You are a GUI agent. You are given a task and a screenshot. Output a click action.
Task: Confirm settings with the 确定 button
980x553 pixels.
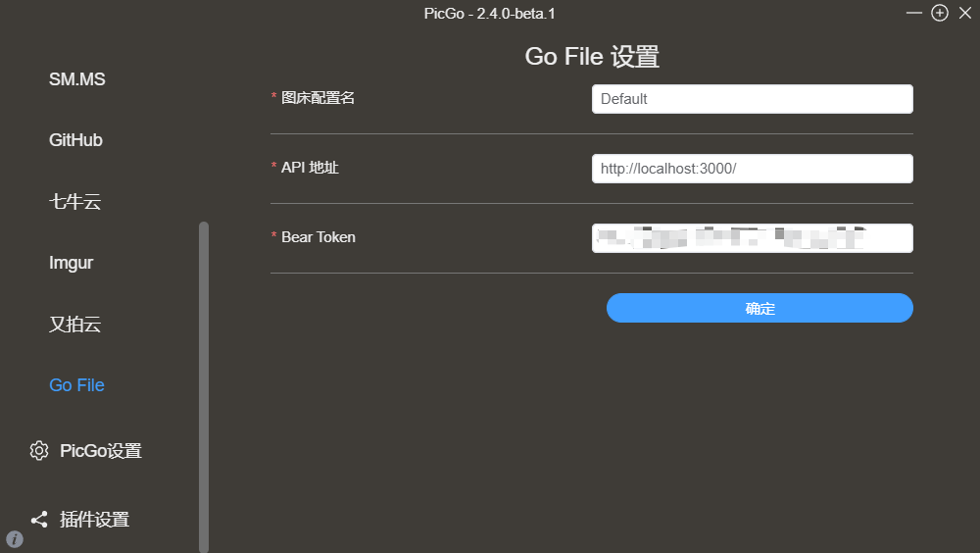click(x=759, y=308)
